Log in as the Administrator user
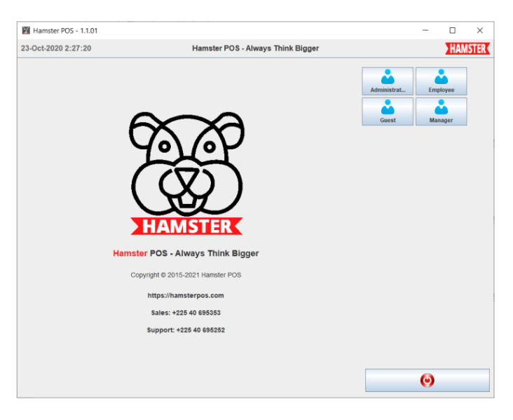The height and width of the screenshot is (420, 513). tap(388, 81)
